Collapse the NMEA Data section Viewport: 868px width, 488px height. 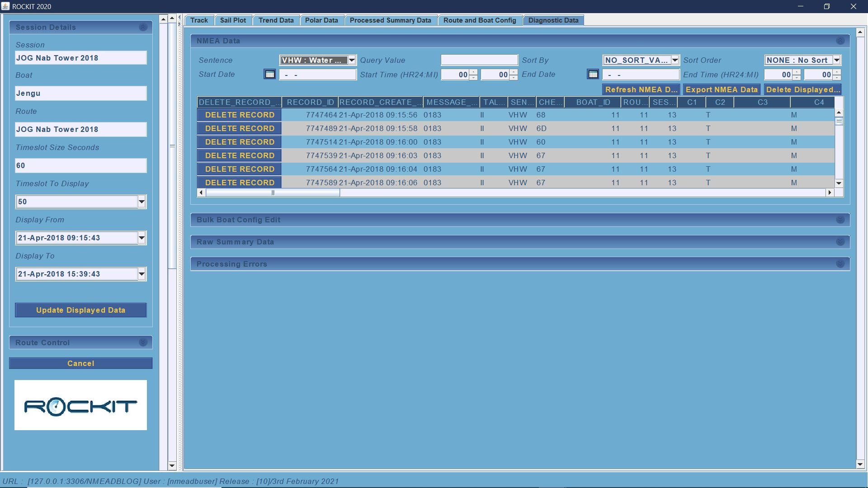coord(840,41)
